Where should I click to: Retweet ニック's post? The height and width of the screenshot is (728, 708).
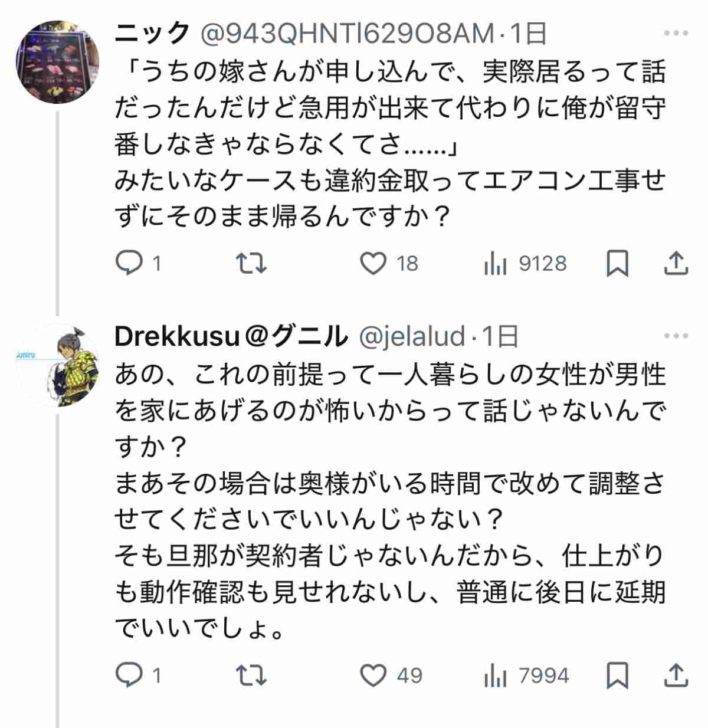pyautogui.click(x=251, y=263)
